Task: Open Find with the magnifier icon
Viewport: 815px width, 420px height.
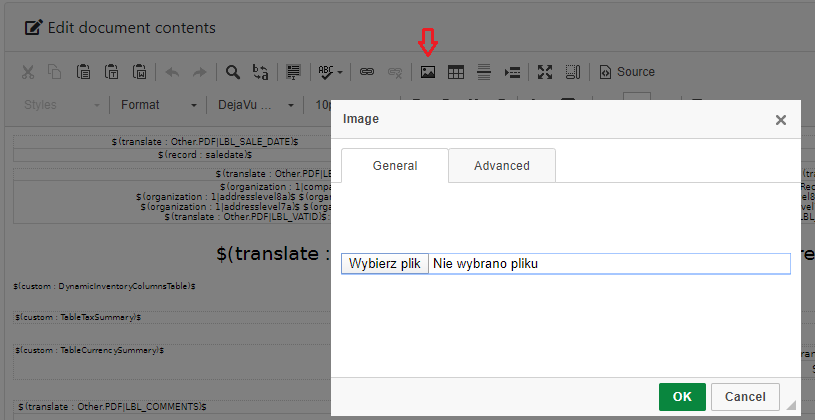Action: point(233,72)
